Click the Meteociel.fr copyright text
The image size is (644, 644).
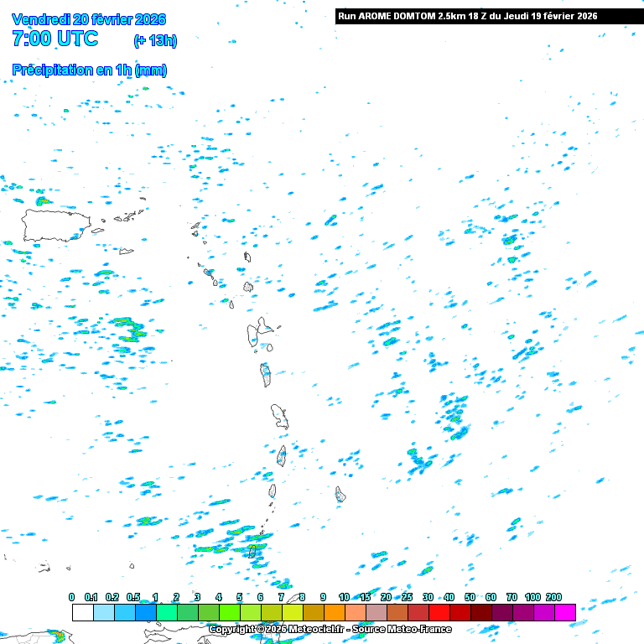coord(330,629)
